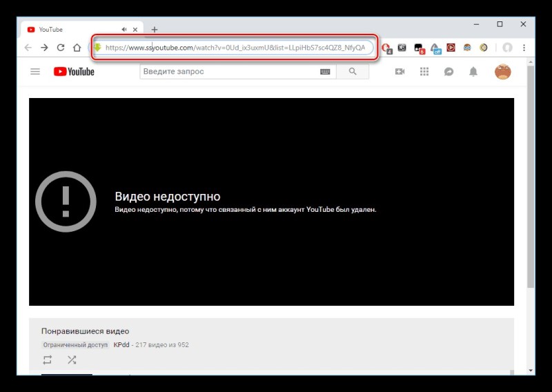Go forward with the browser forward arrow
This screenshot has height=392, width=552.
click(44, 48)
